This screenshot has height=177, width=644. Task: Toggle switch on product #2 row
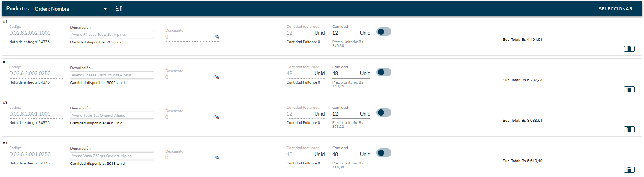tap(384, 72)
